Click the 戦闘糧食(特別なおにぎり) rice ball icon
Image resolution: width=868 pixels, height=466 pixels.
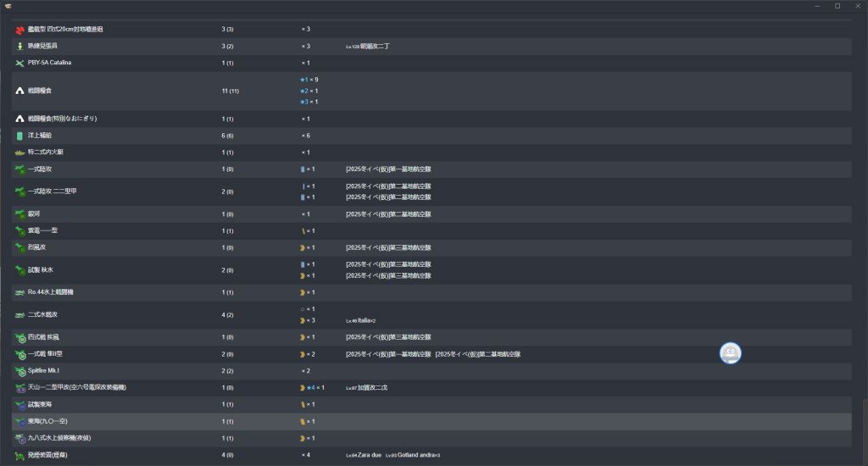click(20, 119)
